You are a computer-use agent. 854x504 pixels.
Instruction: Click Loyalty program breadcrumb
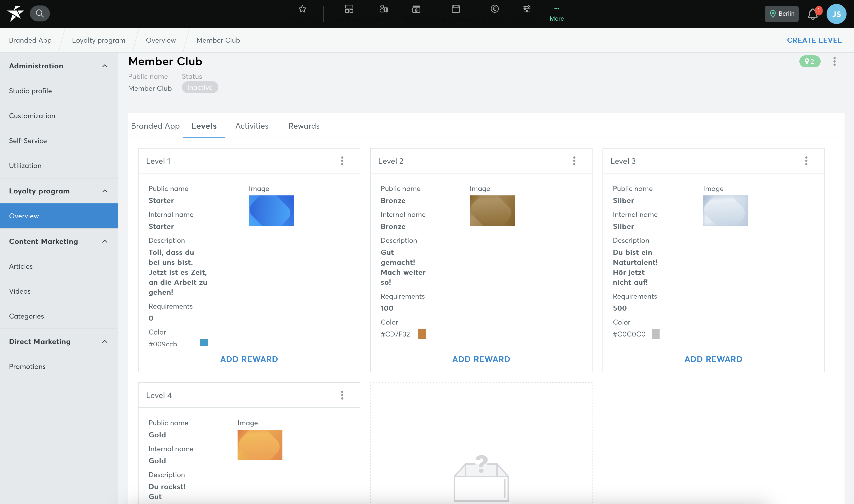(x=98, y=40)
